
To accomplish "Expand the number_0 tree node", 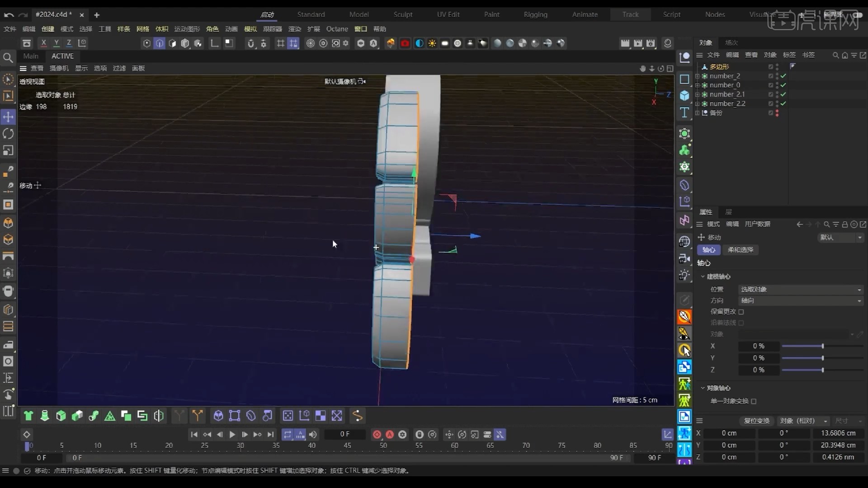I will click(x=698, y=85).
